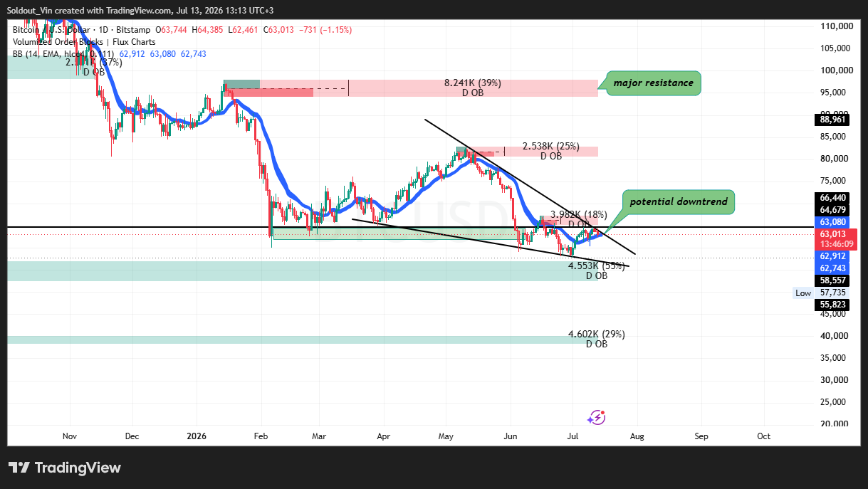Click the 4.553K (55%) order block label

(x=597, y=265)
